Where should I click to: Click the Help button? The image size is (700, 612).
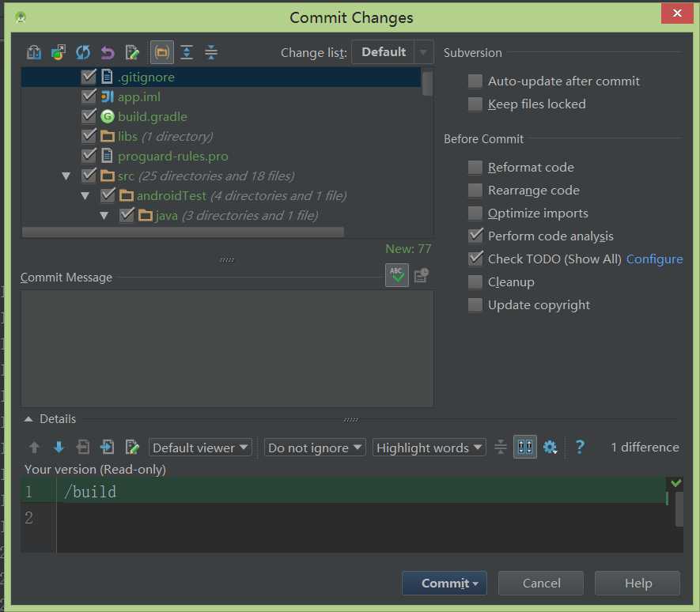pos(638,583)
